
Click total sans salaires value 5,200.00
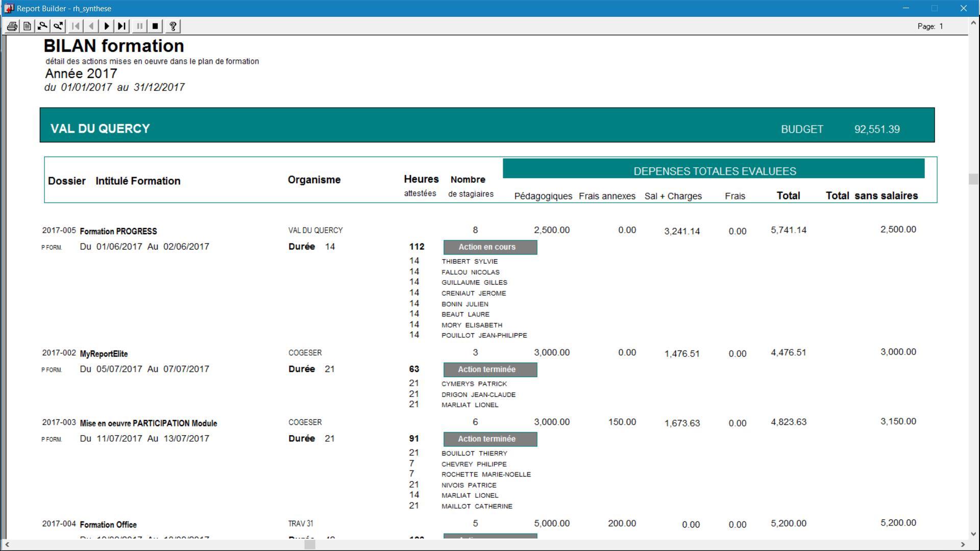[x=898, y=523]
